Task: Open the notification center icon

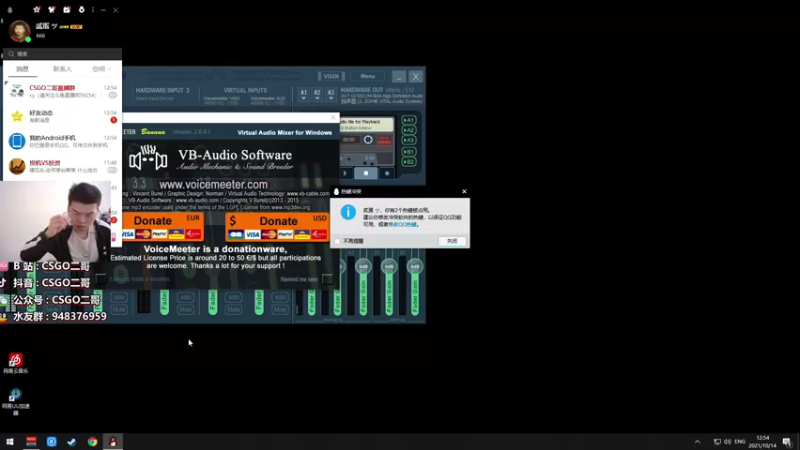Action: pyautogui.click(x=787, y=442)
